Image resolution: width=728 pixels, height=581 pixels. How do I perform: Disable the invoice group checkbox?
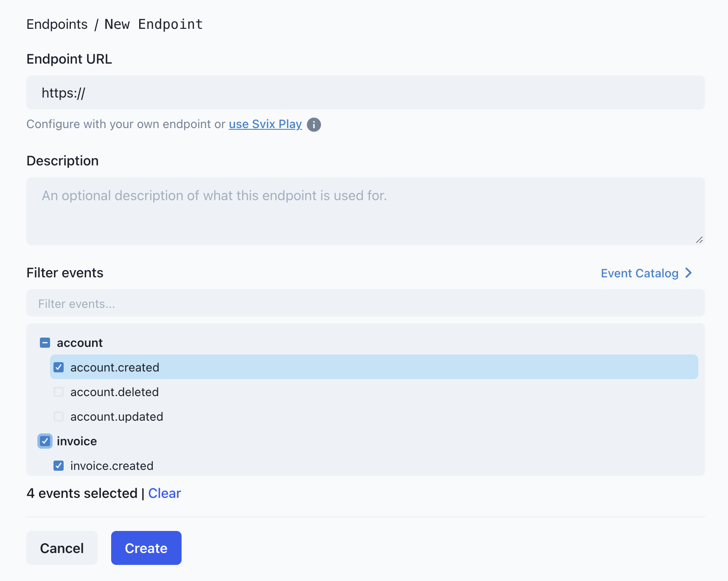(x=45, y=441)
